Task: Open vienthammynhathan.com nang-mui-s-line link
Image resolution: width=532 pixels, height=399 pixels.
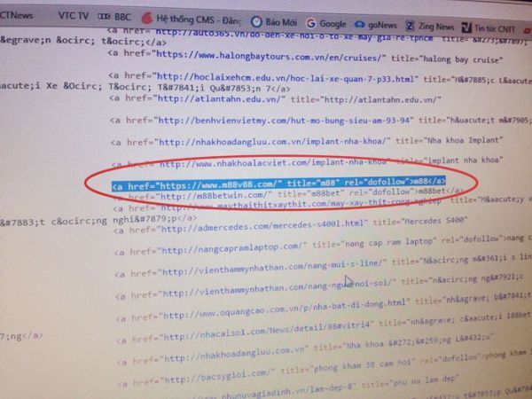Action: 272,269
